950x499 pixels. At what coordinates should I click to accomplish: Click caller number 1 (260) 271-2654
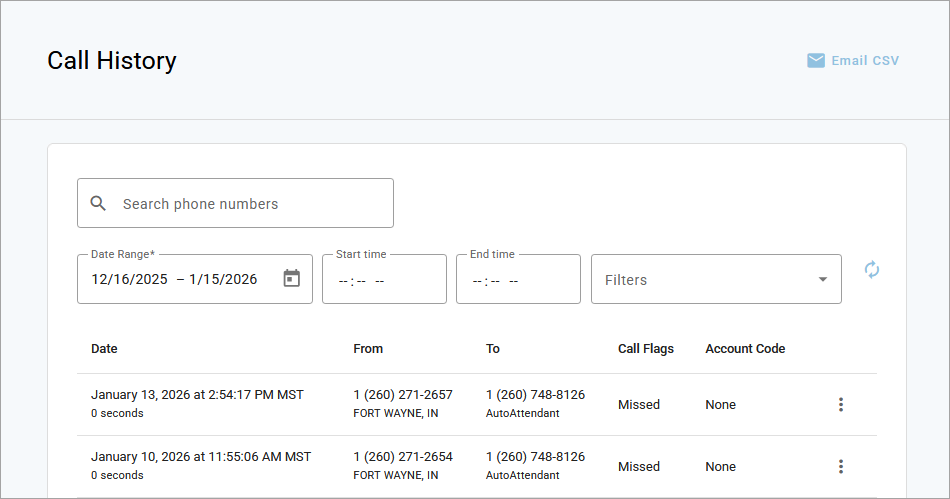(403, 457)
